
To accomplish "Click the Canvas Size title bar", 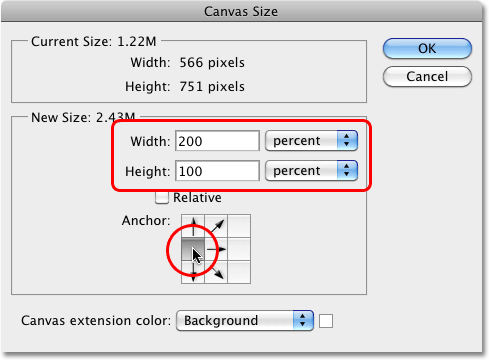I will (x=241, y=11).
